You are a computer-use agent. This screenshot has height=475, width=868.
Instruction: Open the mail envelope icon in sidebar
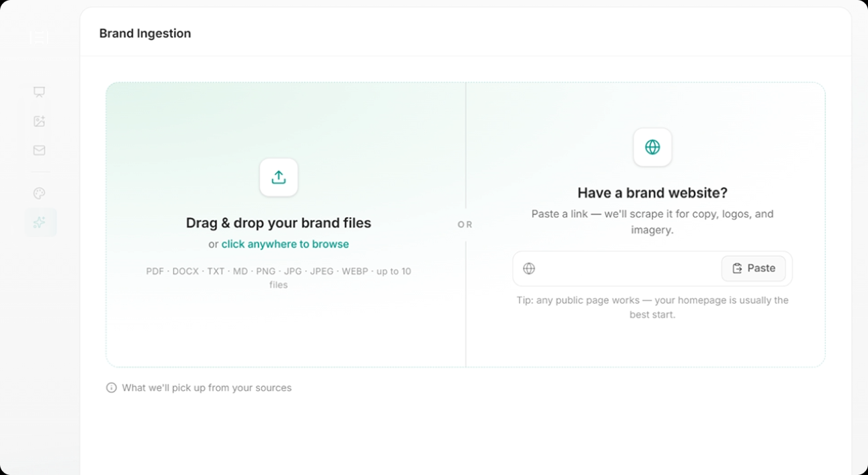(x=39, y=150)
